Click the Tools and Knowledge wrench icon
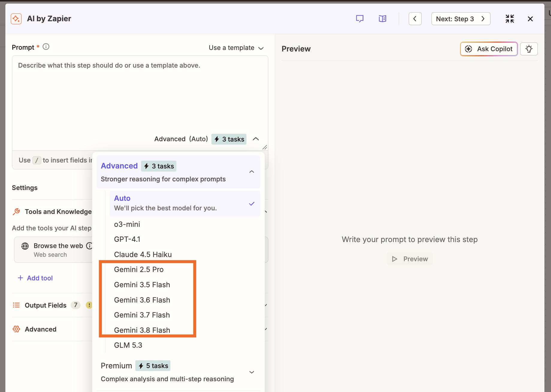Image resolution: width=551 pixels, height=392 pixels. pyautogui.click(x=16, y=212)
